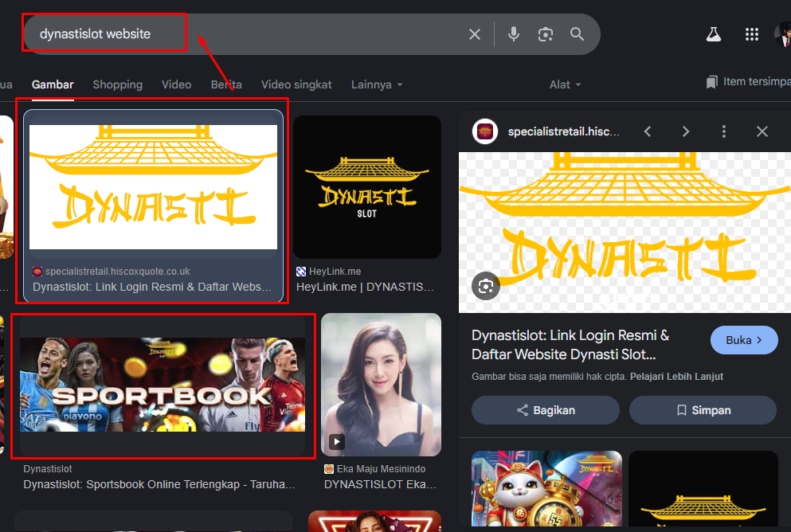Screen dimensions: 791x532
Task: Clear the search box text
Action: click(474, 34)
